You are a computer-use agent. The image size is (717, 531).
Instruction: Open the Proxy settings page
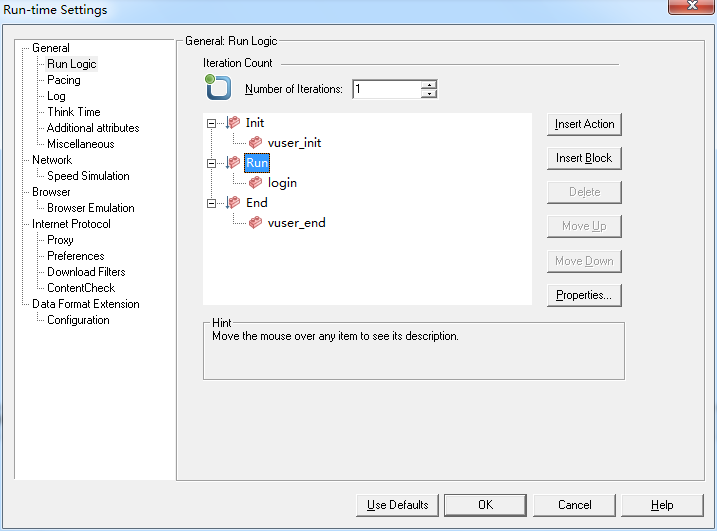click(x=60, y=240)
